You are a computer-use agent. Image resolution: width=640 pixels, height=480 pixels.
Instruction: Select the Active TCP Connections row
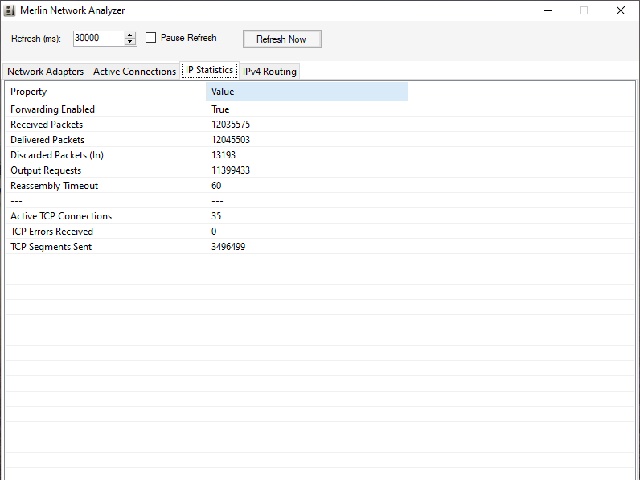pos(320,216)
